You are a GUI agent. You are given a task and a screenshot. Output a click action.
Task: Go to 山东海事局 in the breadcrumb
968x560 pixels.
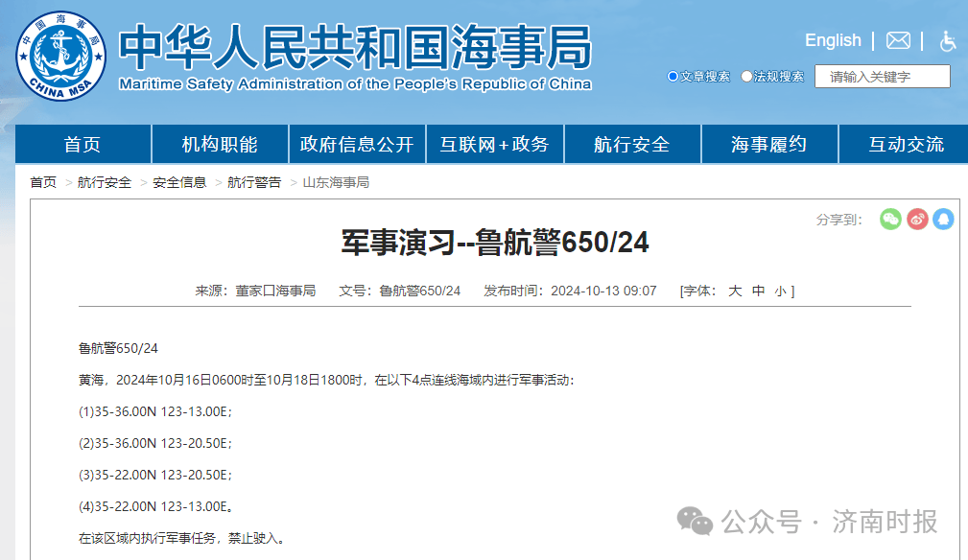pos(336,182)
